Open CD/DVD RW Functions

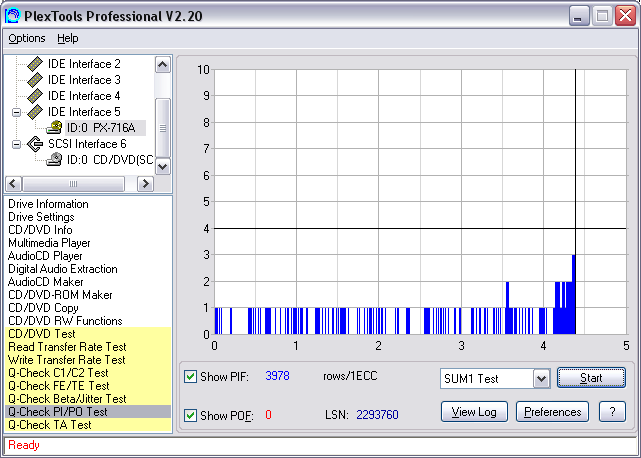(x=65, y=321)
